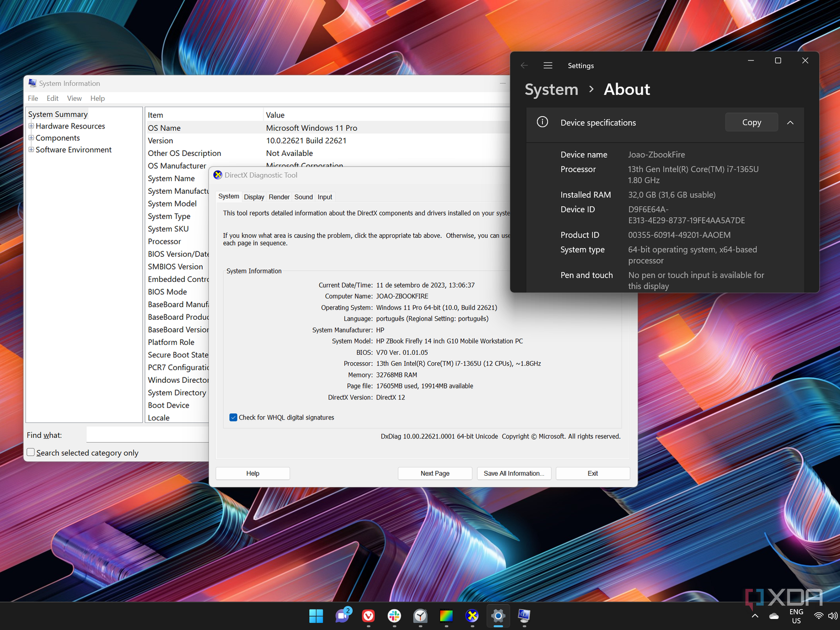840x630 pixels.
Task: Open the Windows Start menu
Action: pos(316,616)
